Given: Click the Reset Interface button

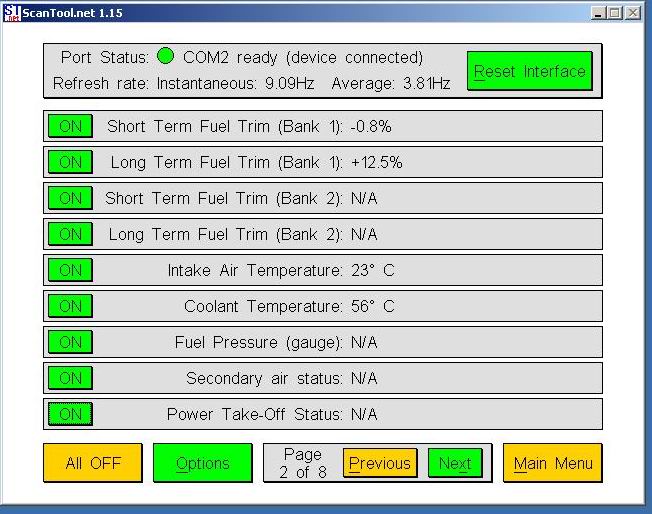Looking at the screenshot, I should 529,72.
